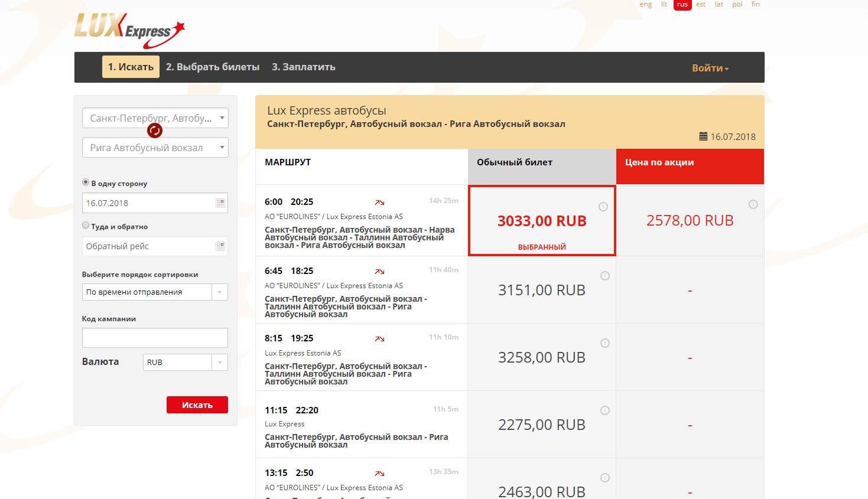The height and width of the screenshot is (499, 868).
Task: Open info icon for the 2578,00 RUB promo price
Action: click(x=753, y=204)
